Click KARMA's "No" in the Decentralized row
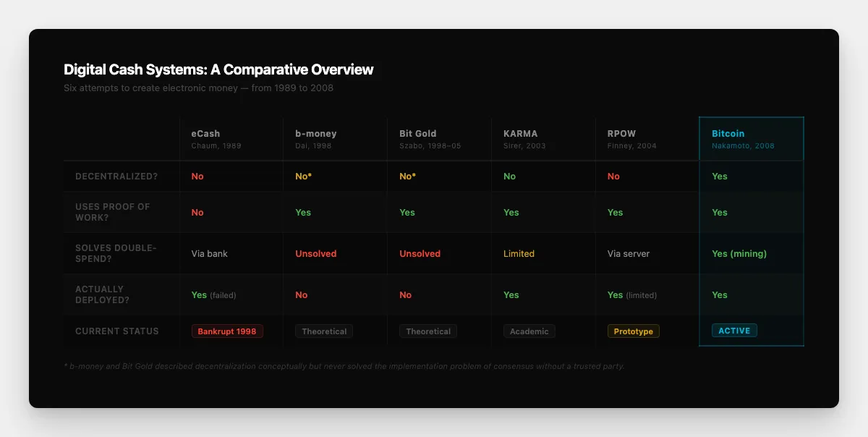The height and width of the screenshot is (437, 868). point(510,177)
